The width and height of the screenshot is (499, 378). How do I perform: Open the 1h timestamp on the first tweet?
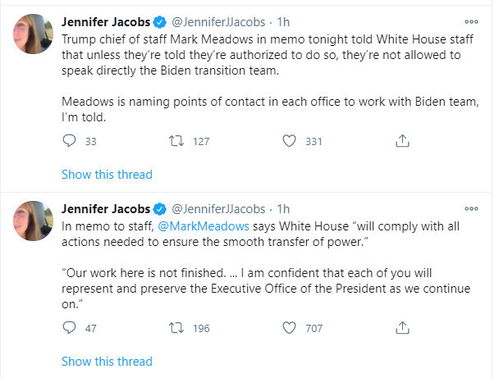point(283,22)
